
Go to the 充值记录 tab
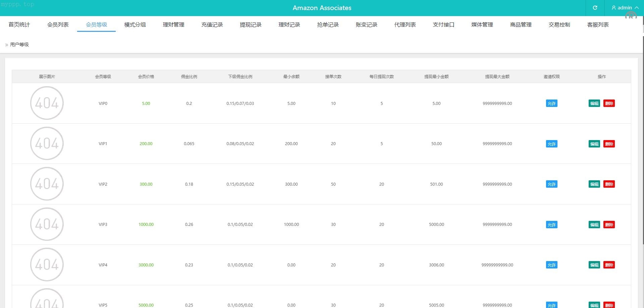click(212, 25)
